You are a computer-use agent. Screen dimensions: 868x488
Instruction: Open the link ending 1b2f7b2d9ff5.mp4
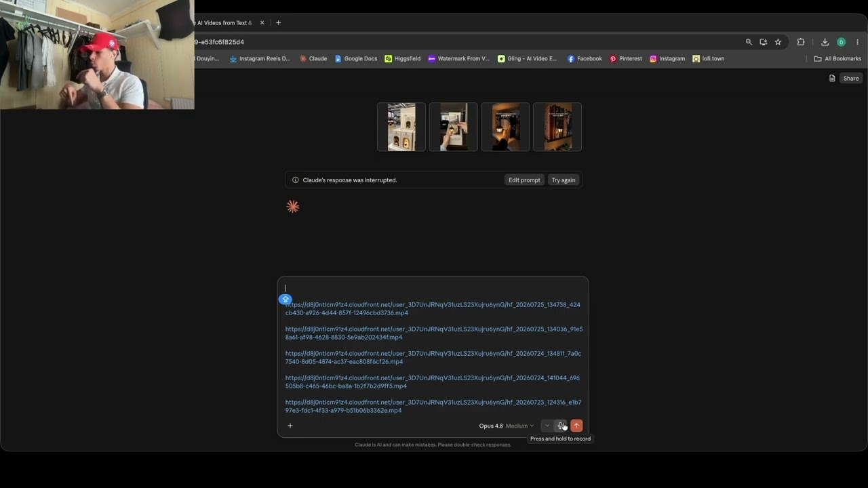click(x=433, y=382)
